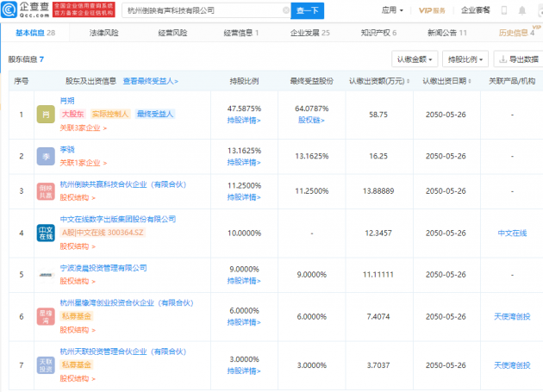Click the 李 avatar icon in row 2
The height and width of the screenshot is (392, 543).
tap(45, 156)
